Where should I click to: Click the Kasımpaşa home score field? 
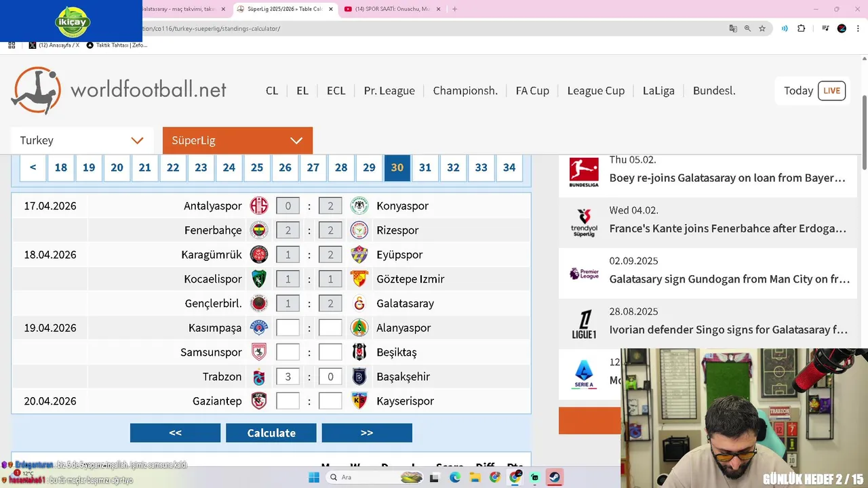pos(288,327)
